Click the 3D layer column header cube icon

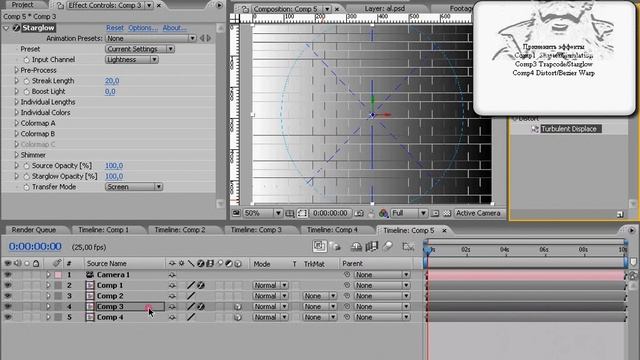(x=238, y=264)
